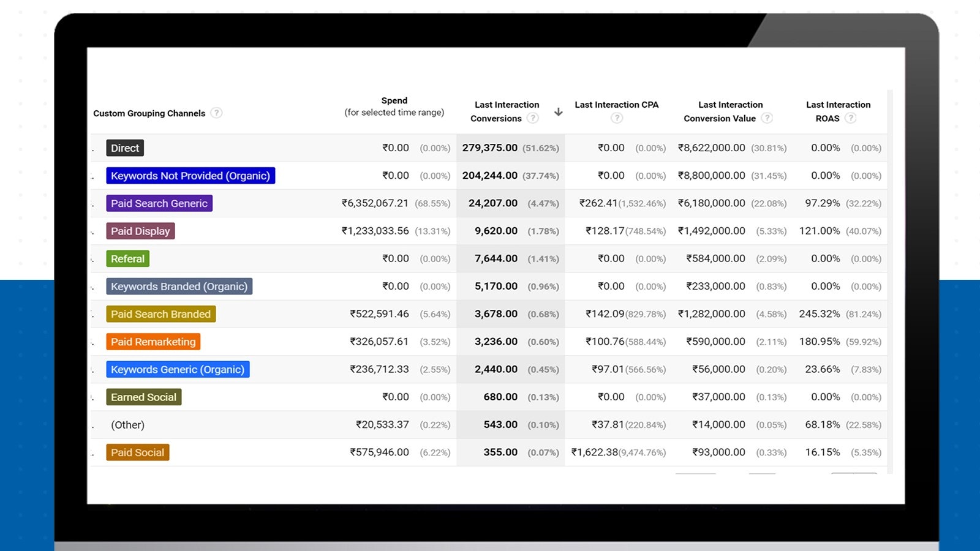
Task: Toggle sort arrow on Last Interaction Conversions
Action: 558,111
